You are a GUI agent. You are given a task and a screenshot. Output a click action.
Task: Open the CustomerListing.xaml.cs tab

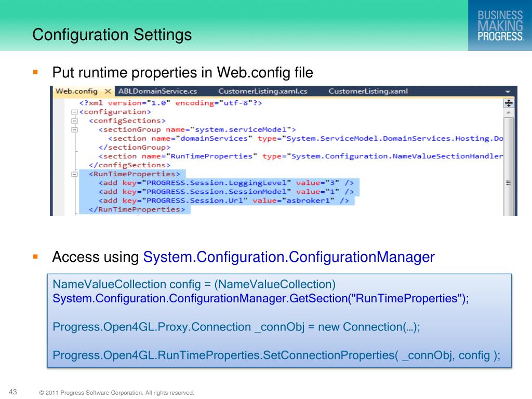tap(262, 91)
